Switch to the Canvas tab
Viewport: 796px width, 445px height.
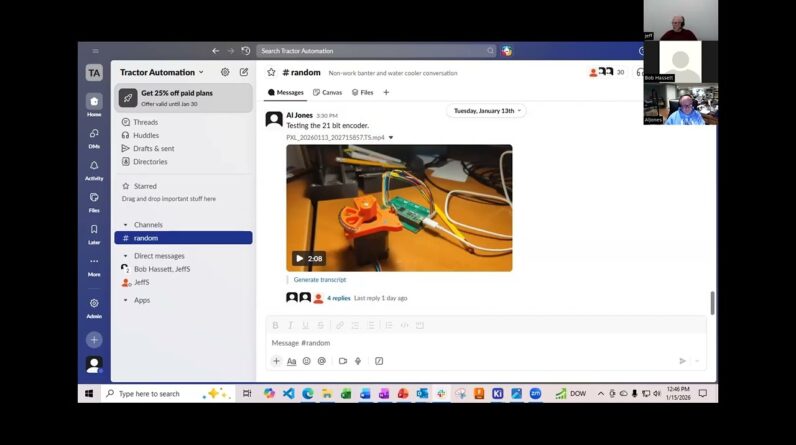(328, 92)
